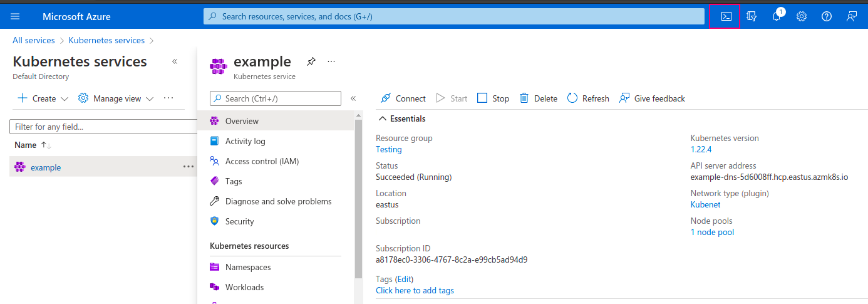Viewport: 868px width, 304px height.
Task: Click the Security shield icon
Action: click(214, 221)
